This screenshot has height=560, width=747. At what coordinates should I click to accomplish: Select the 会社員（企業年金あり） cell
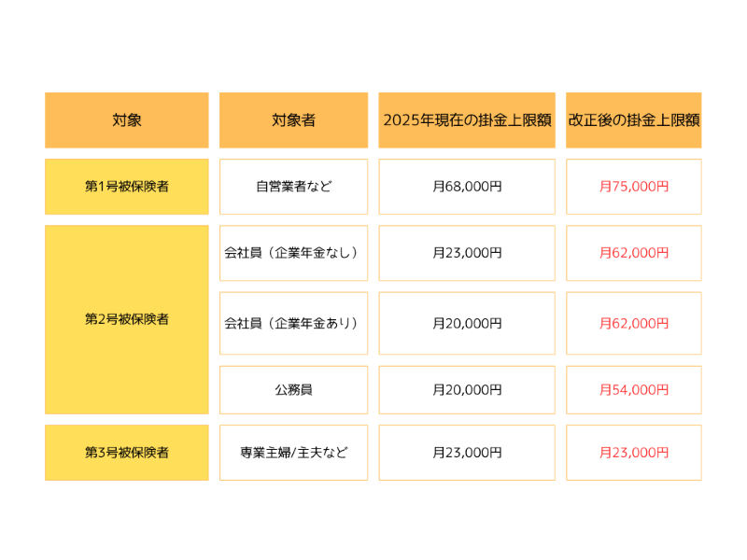click(293, 323)
